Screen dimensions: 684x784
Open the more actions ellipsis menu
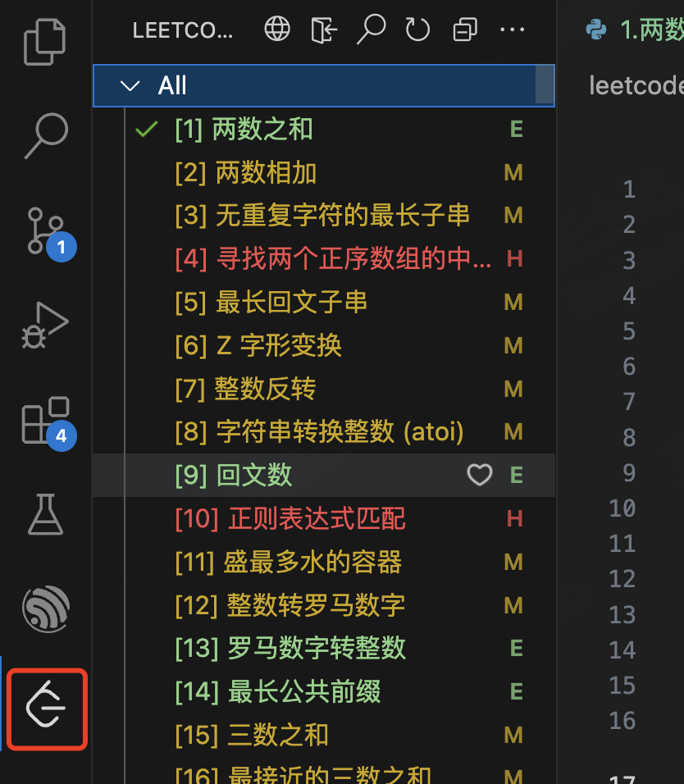(513, 30)
